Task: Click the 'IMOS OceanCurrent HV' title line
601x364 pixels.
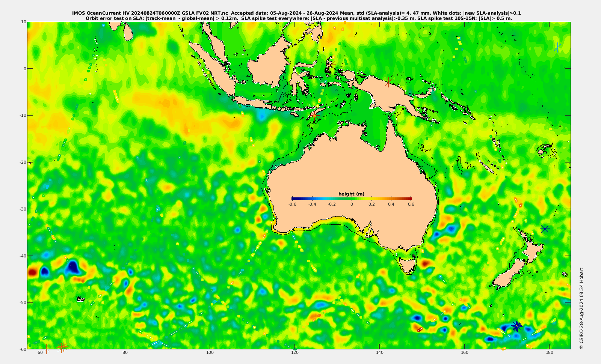Action: pos(296,13)
